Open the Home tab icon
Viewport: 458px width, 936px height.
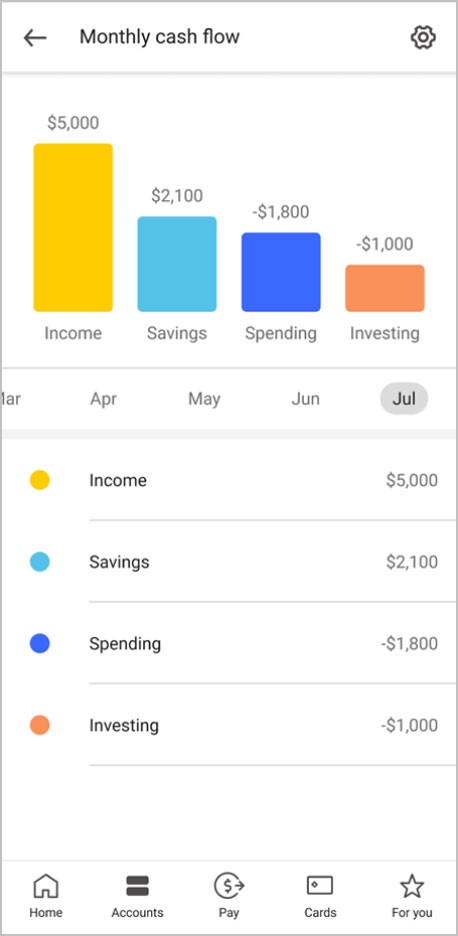pos(46,886)
